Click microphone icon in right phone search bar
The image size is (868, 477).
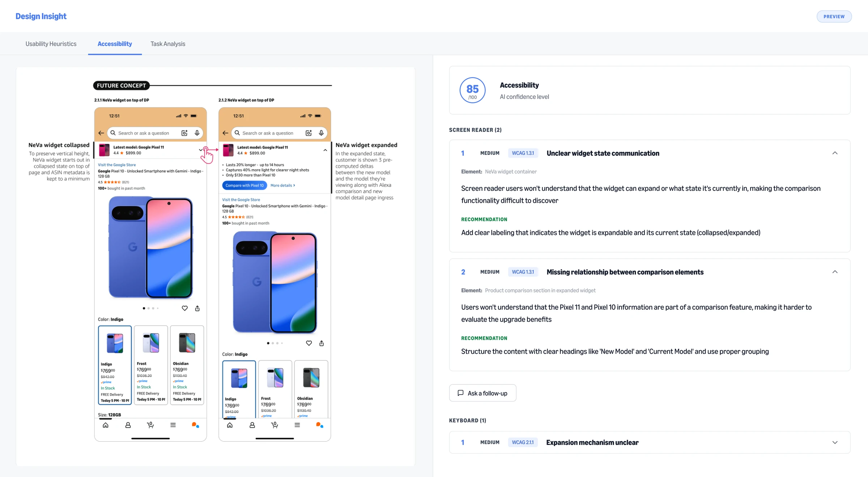[321, 133]
